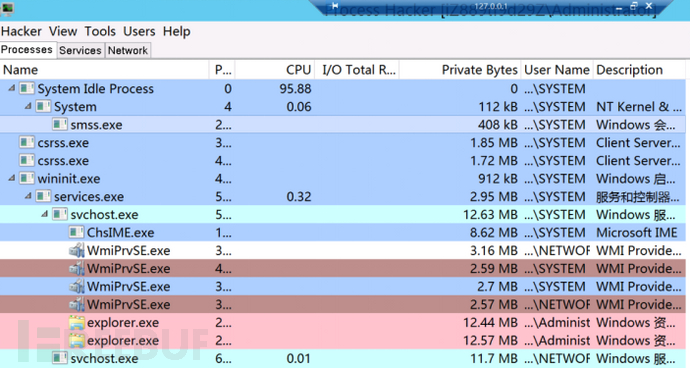Click the NT Kernel & ... description
The width and height of the screenshot is (690, 369).
639,106
